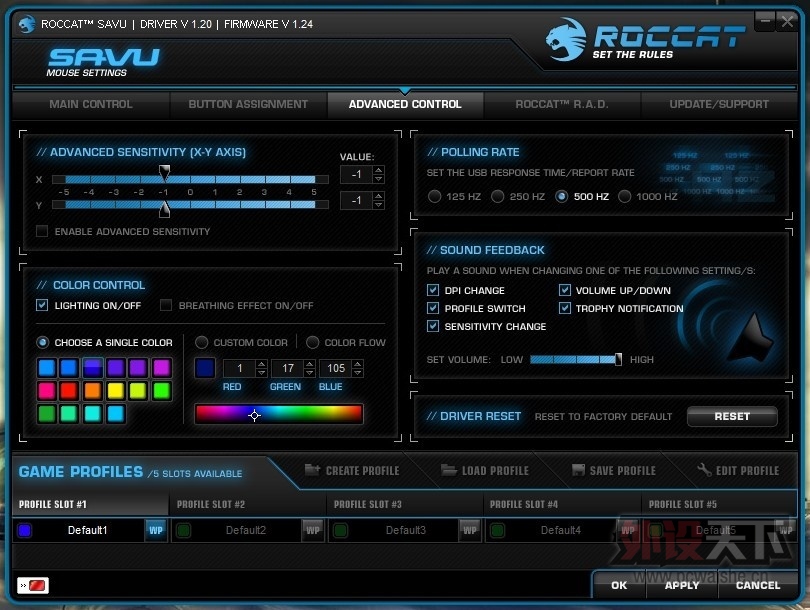Pick the orange color swatch
The image size is (810, 610).
click(92, 391)
